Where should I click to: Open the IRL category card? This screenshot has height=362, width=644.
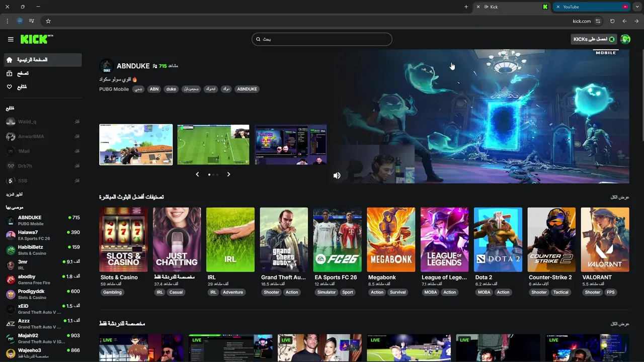[x=230, y=240]
